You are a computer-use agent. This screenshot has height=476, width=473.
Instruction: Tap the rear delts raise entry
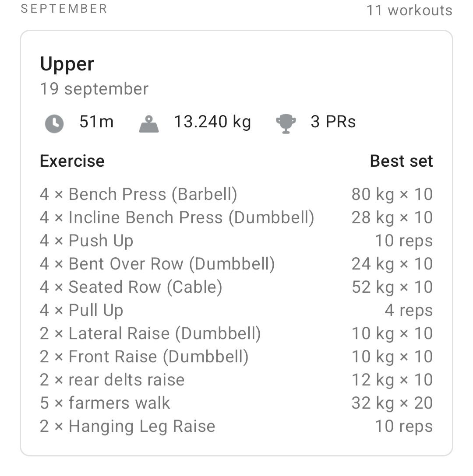pyautogui.click(x=112, y=380)
